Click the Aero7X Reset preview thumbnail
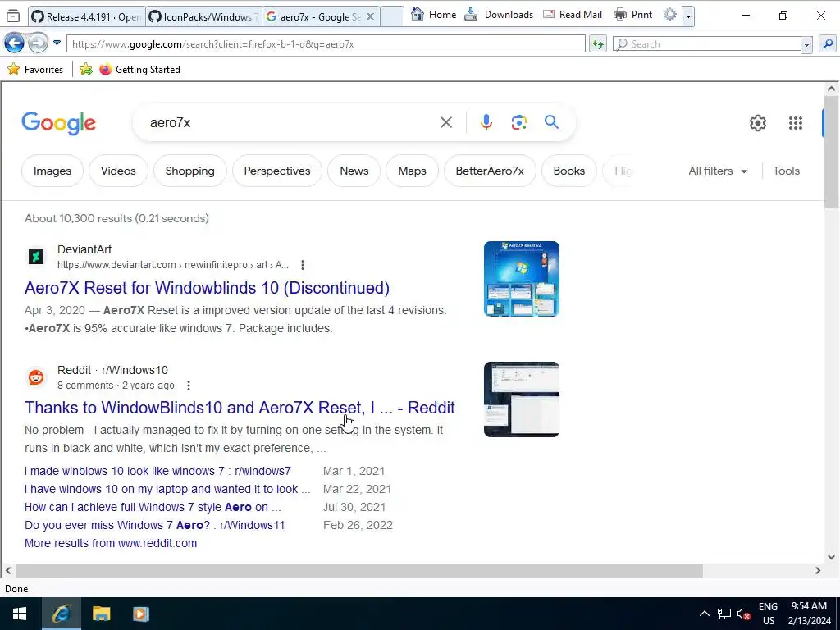Screen dimensions: 840x630 coord(521,279)
